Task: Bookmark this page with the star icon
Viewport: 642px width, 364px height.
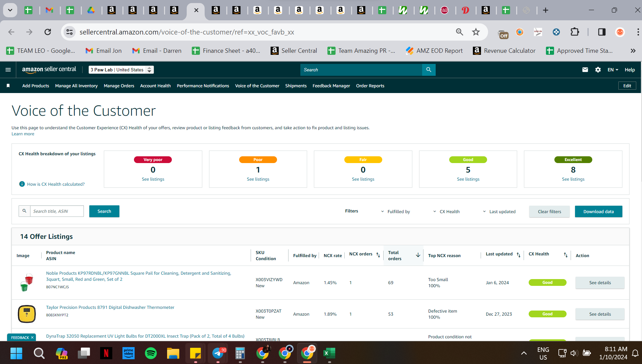Action: (x=476, y=32)
